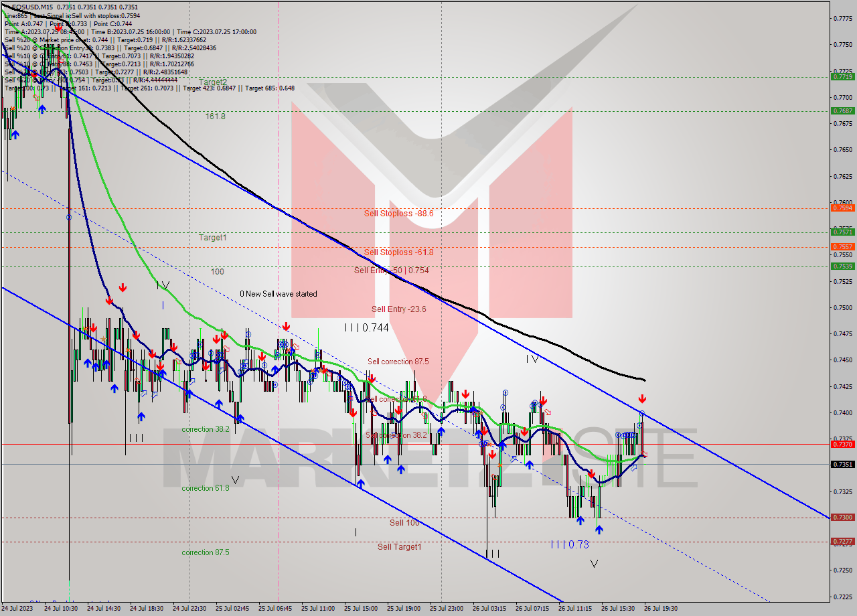Click the 'R/R:1.70212766' value
Image resolution: width=857 pixels, height=616 pixels.
pyautogui.click(x=173, y=64)
